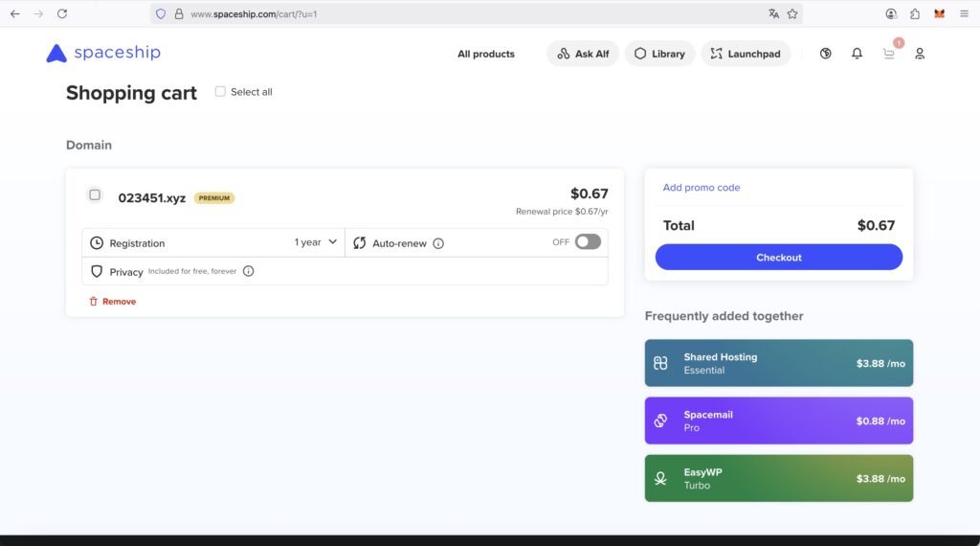
Task: Click the currency selector icon in header
Action: (x=826, y=54)
